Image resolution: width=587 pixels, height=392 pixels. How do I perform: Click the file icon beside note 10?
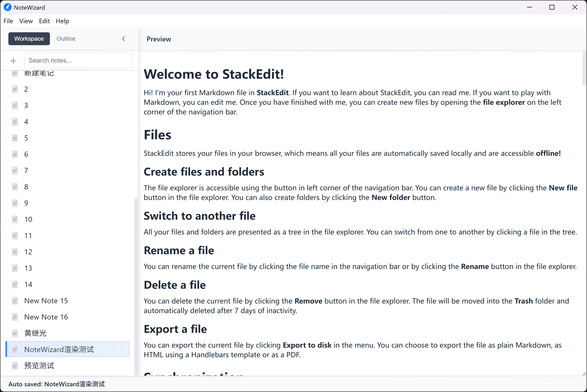15,219
